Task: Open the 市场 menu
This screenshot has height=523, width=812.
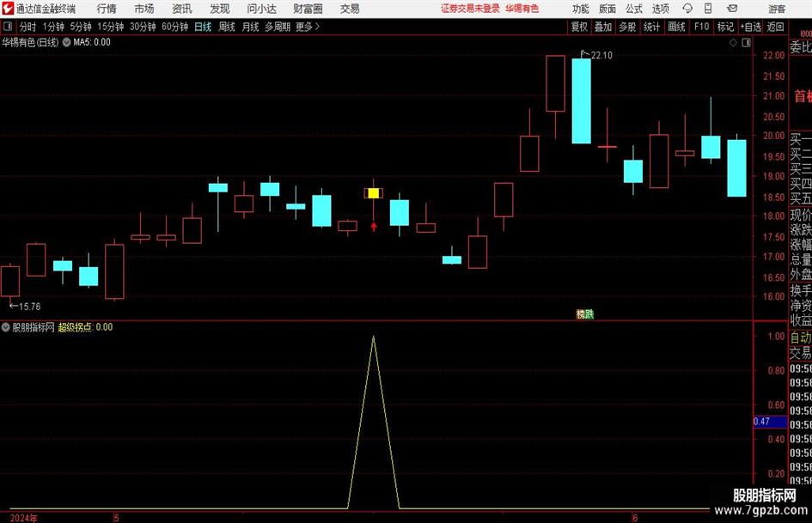Action: click(x=144, y=9)
